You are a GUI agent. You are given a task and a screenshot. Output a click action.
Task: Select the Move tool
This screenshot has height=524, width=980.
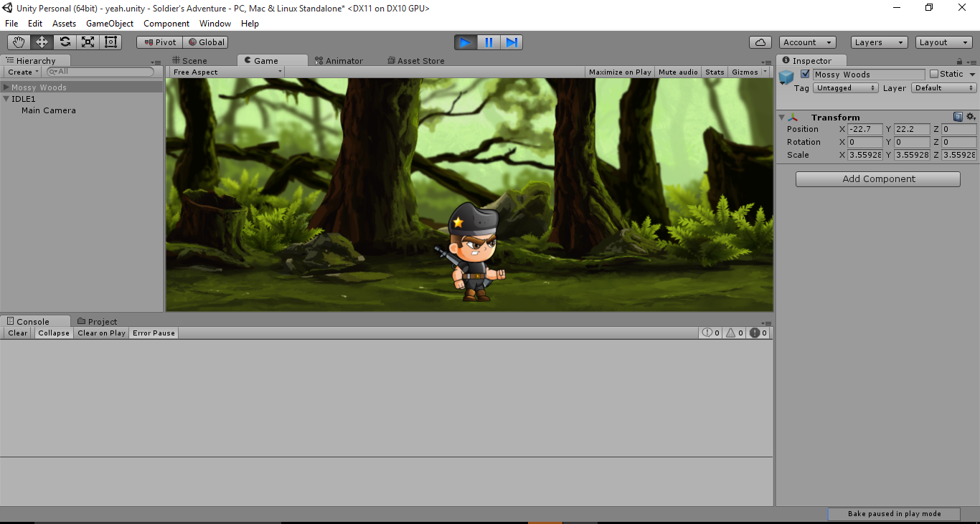[42, 42]
